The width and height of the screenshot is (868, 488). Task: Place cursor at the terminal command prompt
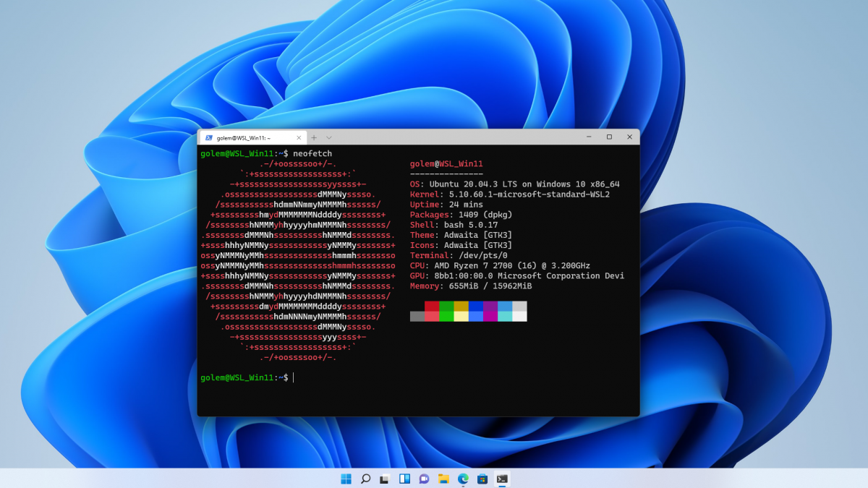tap(293, 377)
